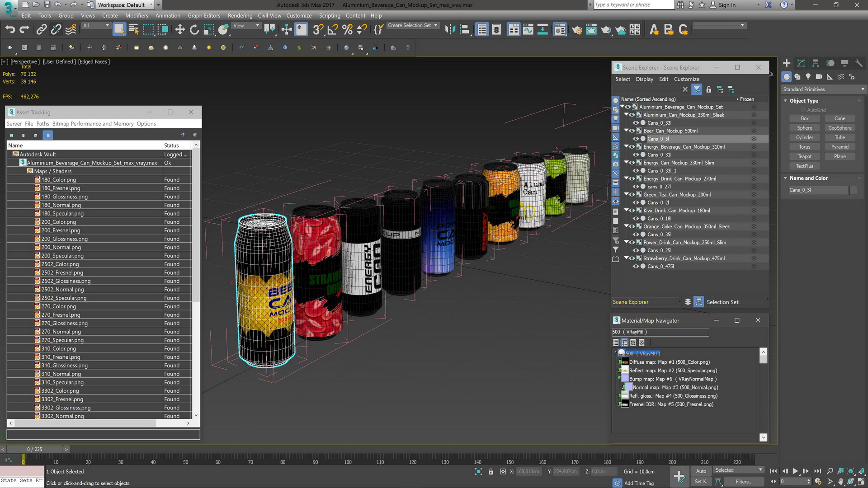Click the Cameras category icon in Create panel

[x=819, y=77]
